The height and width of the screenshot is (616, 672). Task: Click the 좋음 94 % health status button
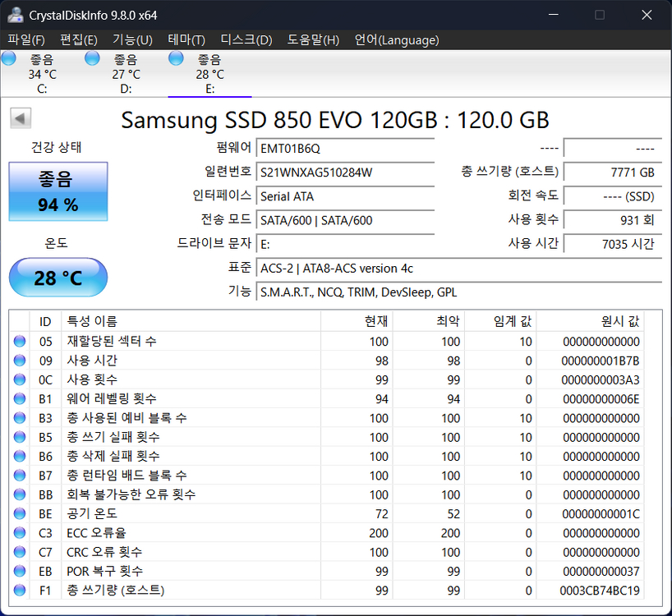[58, 191]
